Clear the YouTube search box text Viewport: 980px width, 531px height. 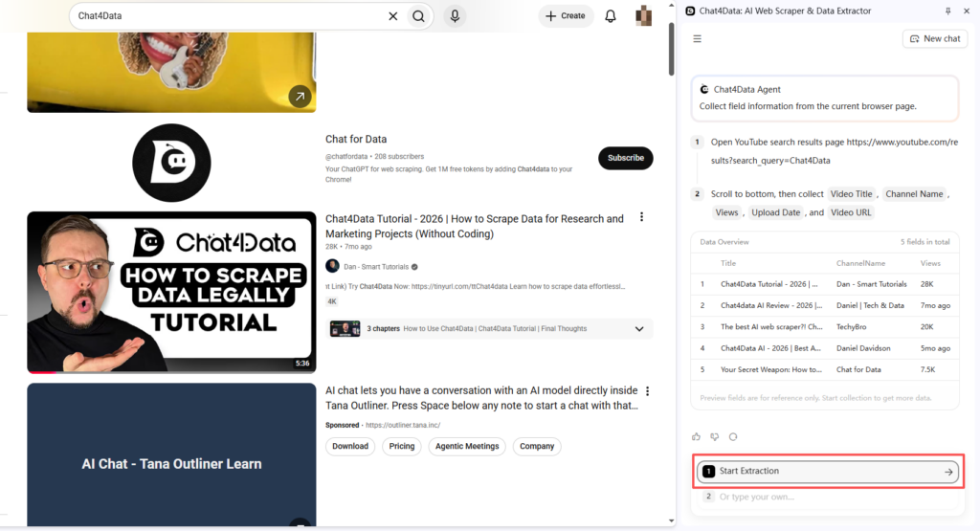pos(392,16)
